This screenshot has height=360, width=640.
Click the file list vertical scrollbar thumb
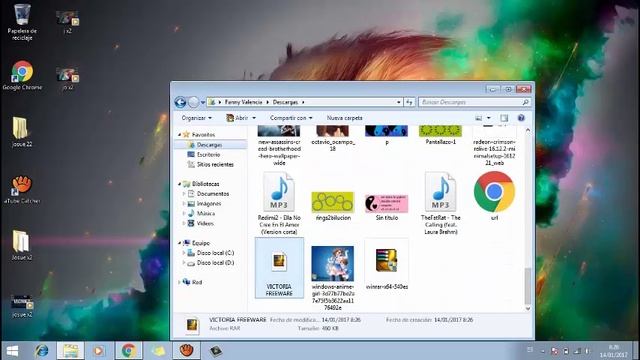tap(528, 286)
